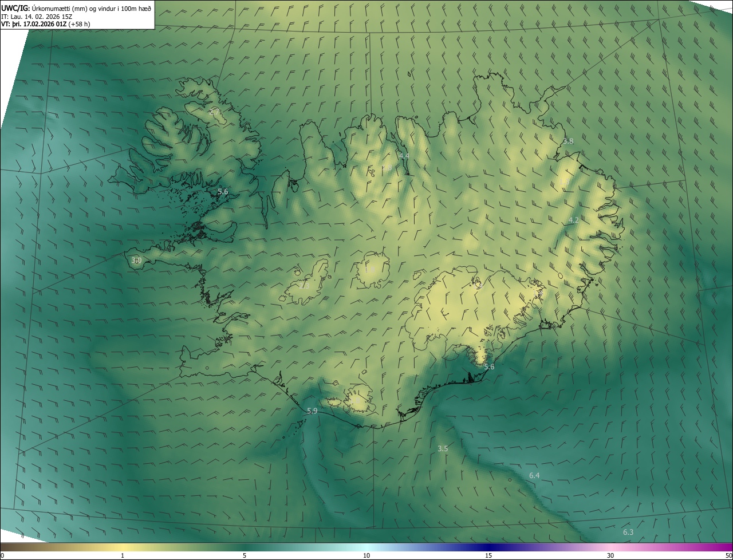Choose the 15 tick on the color scale
The image size is (733, 560).
[x=488, y=555]
